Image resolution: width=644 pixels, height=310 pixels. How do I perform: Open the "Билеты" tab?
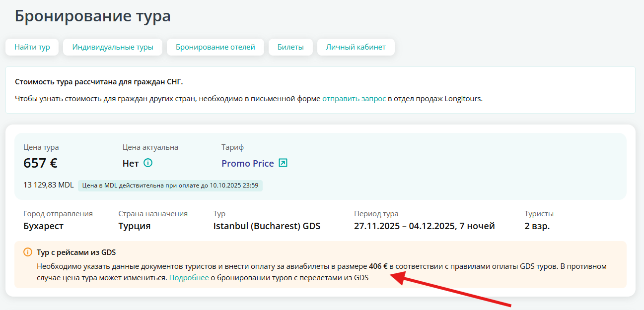click(x=290, y=47)
